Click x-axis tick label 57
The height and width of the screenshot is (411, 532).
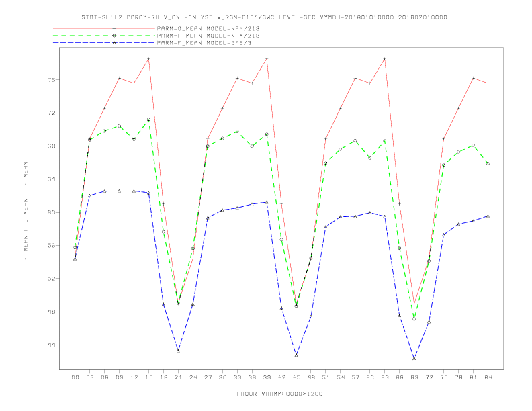coord(355,377)
